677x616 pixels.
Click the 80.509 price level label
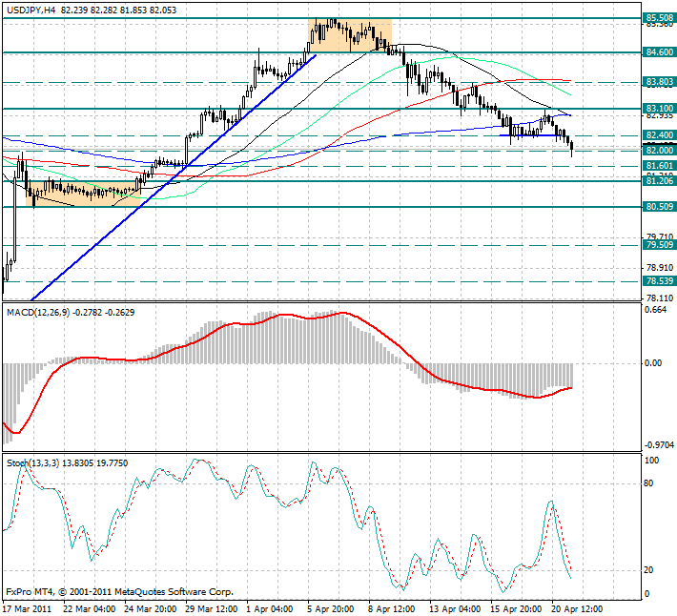coord(660,206)
